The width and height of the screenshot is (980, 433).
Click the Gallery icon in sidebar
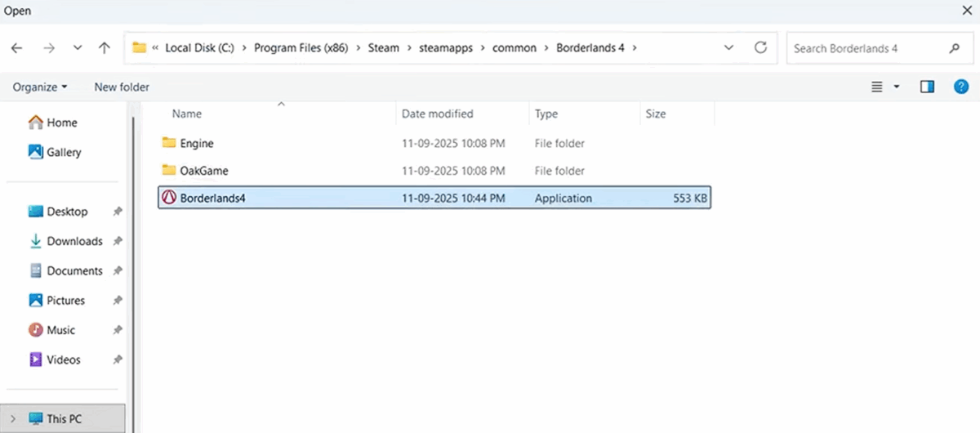(35, 151)
